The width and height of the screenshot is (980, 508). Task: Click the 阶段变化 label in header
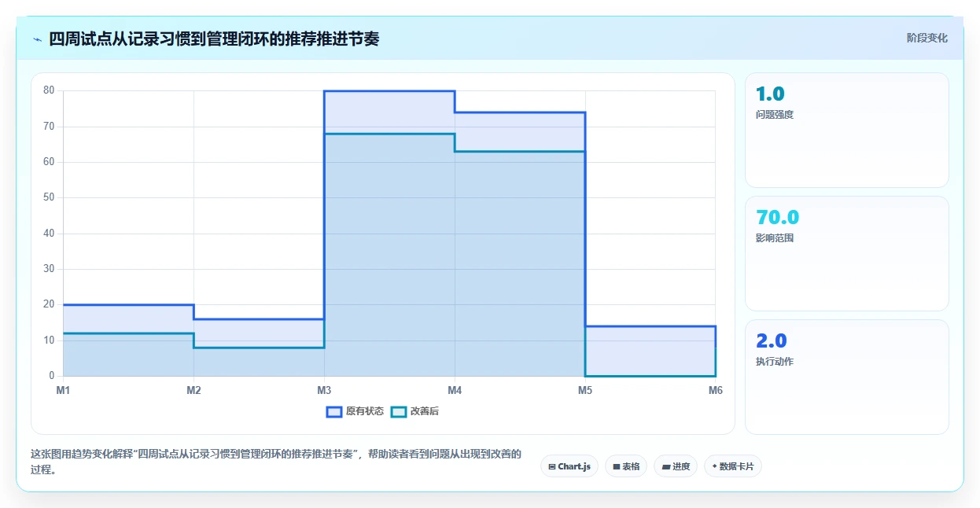tap(927, 38)
